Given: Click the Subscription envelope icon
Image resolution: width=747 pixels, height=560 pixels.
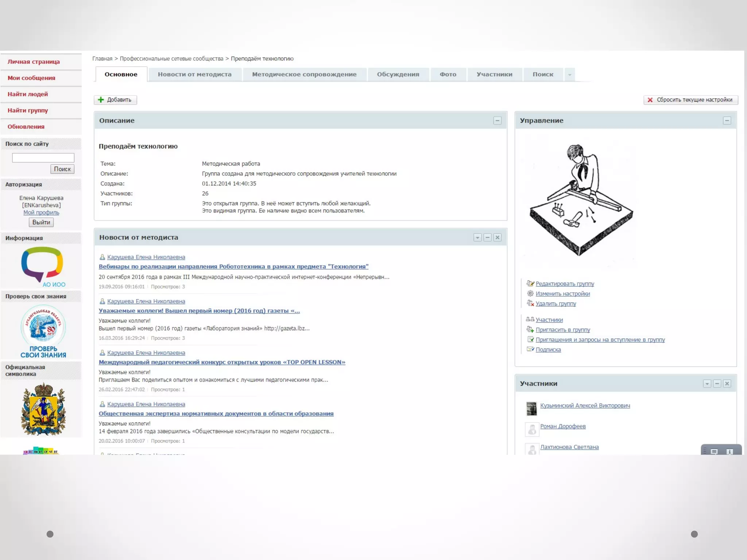Looking at the screenshot, I should (530, 349).
